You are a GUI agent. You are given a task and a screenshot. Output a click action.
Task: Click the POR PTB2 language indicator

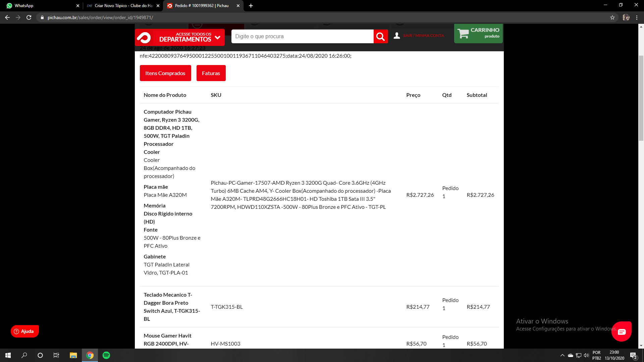tap(597, 355)
